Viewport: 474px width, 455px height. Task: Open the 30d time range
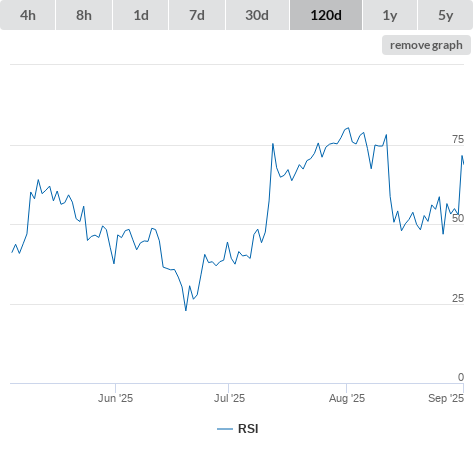pyautogui.click(x=257, y=15)
